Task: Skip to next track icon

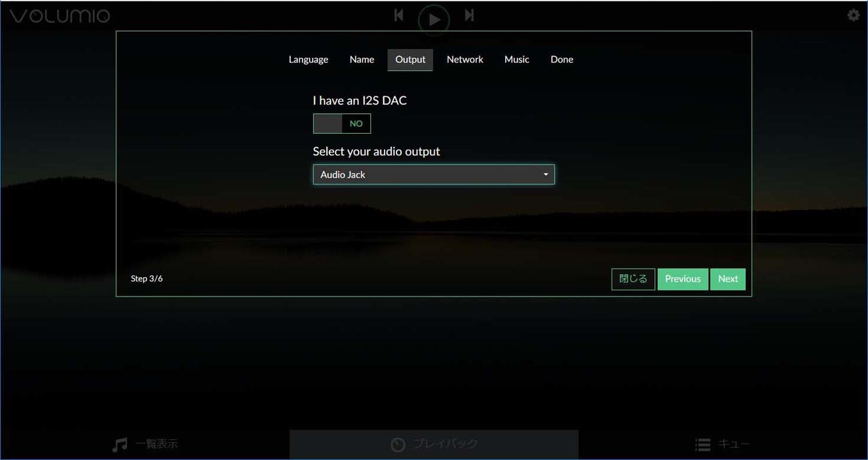Action: pyautogui.click(x=469, y=15)
